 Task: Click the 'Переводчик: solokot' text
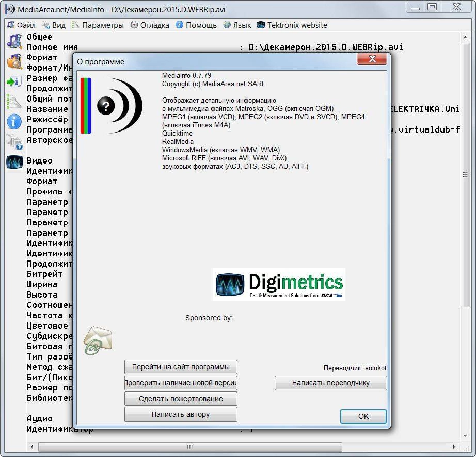[355, 368]
